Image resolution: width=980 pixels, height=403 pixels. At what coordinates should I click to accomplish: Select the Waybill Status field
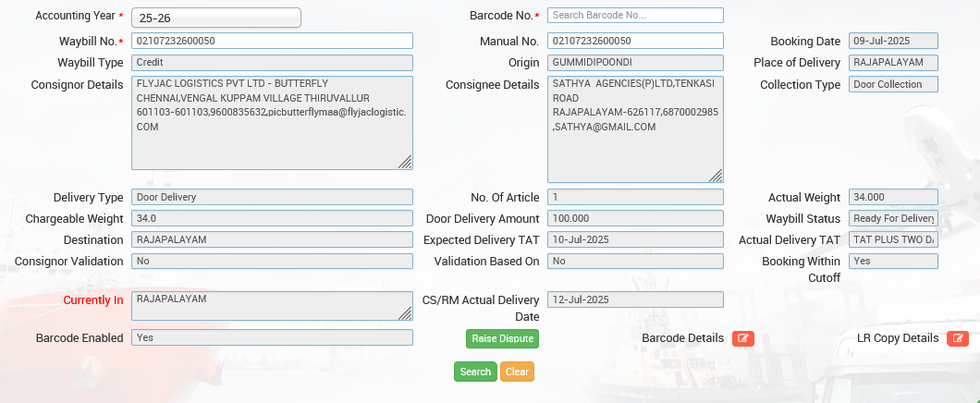(x=893, y=218)
